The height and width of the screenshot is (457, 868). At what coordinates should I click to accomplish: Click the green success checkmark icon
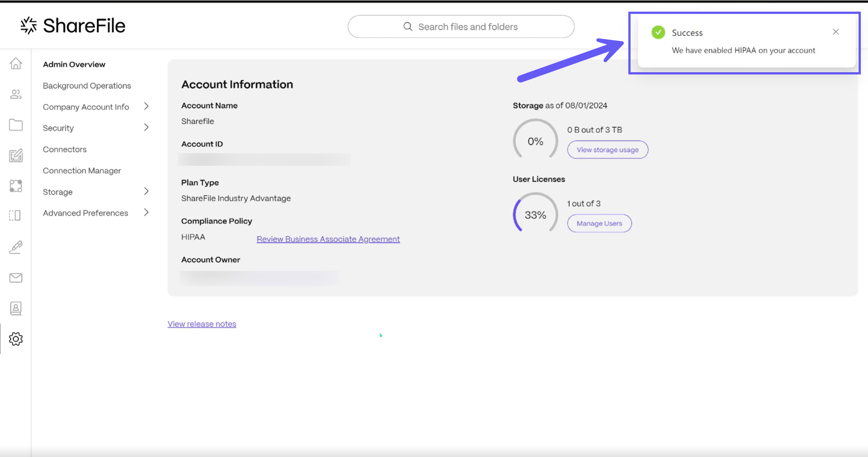[x=658, y=32]
